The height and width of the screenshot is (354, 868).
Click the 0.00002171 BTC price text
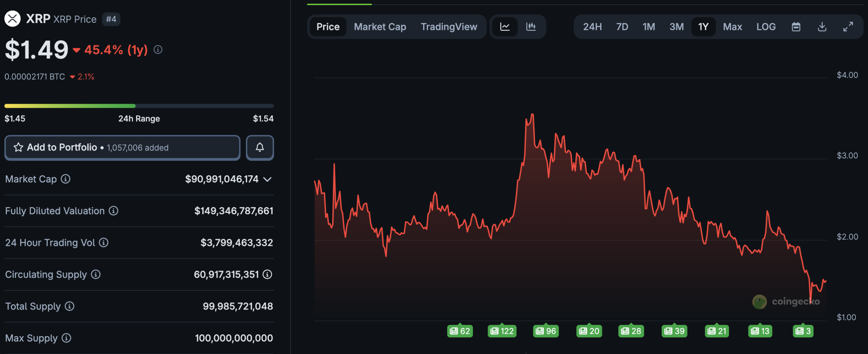(35, 77)
